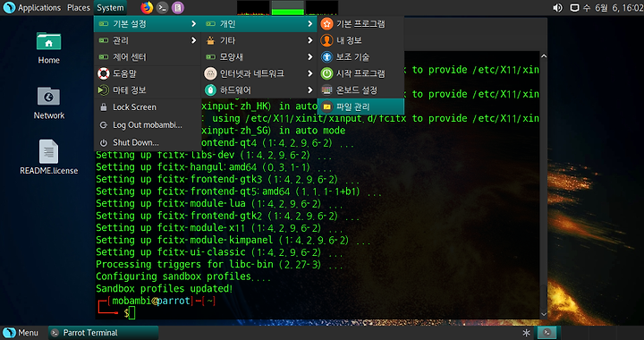The image size is (644, 340).
Task: Click 'Setting up fcitx-hangul:amd64' line
Action: point(214,167)
